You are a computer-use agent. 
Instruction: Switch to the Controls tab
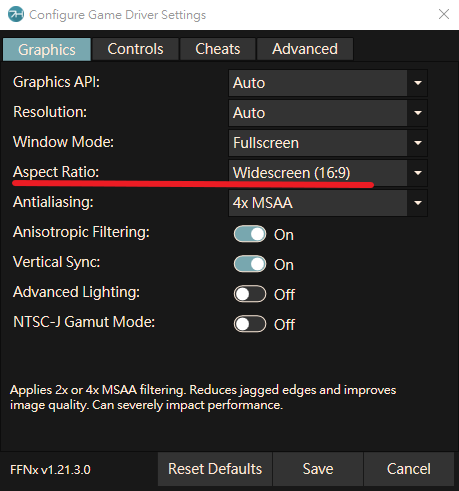coord(135,49)
